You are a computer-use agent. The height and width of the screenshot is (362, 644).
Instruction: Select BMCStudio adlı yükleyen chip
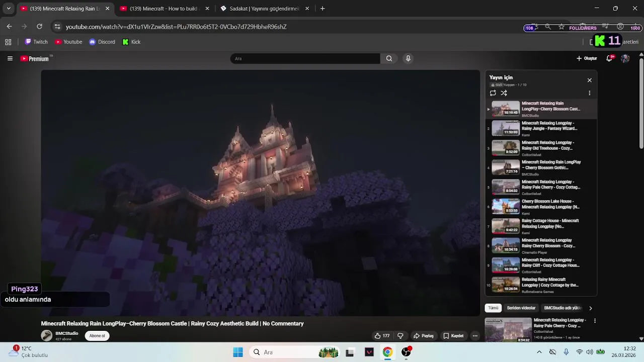pyautogui.click(x=562, y=308)
